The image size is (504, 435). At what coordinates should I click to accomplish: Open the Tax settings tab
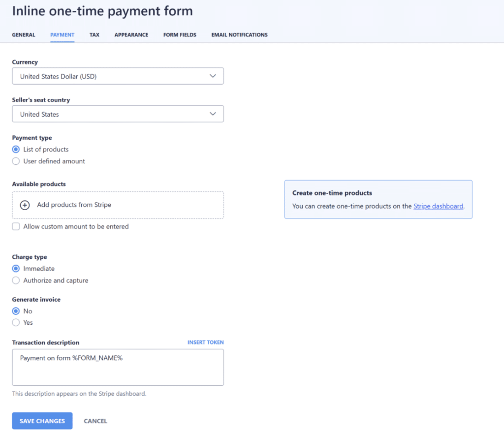pyautogui.click(x=94, y=34)
